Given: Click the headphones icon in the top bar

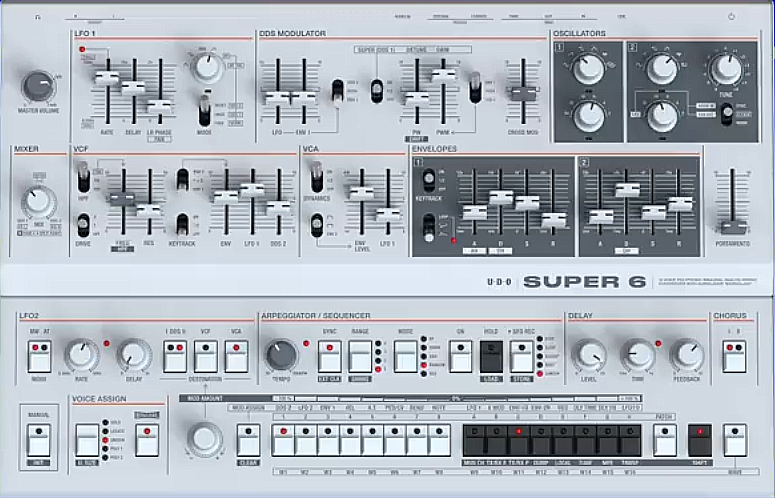Looking at the screenshot, I should coord(38,17).
